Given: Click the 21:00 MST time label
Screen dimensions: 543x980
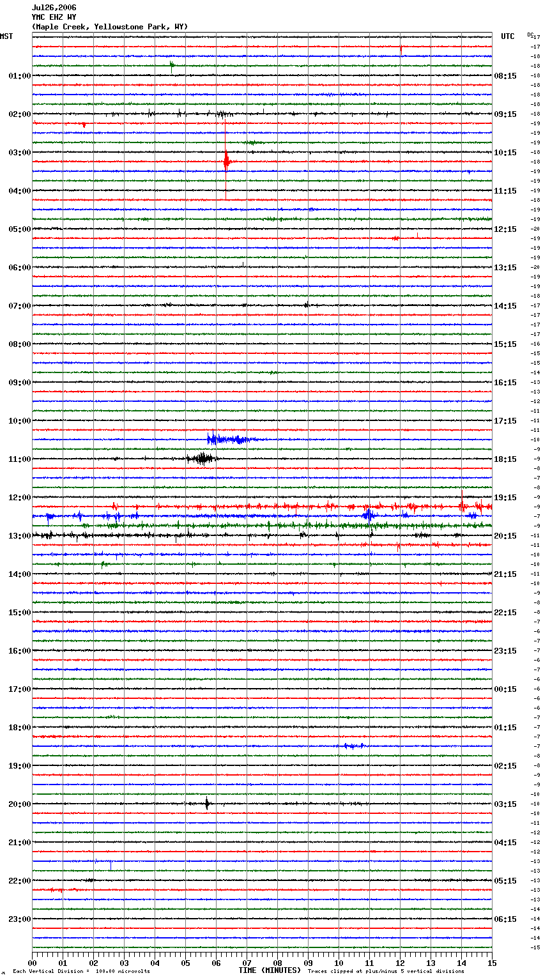Looking at the screenshot, I should (20, 843).
